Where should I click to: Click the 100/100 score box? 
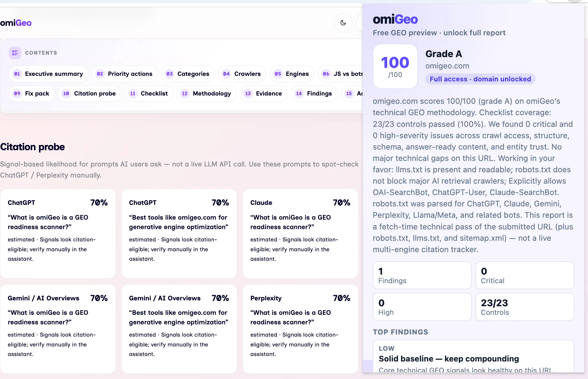(x=395, y=66)
